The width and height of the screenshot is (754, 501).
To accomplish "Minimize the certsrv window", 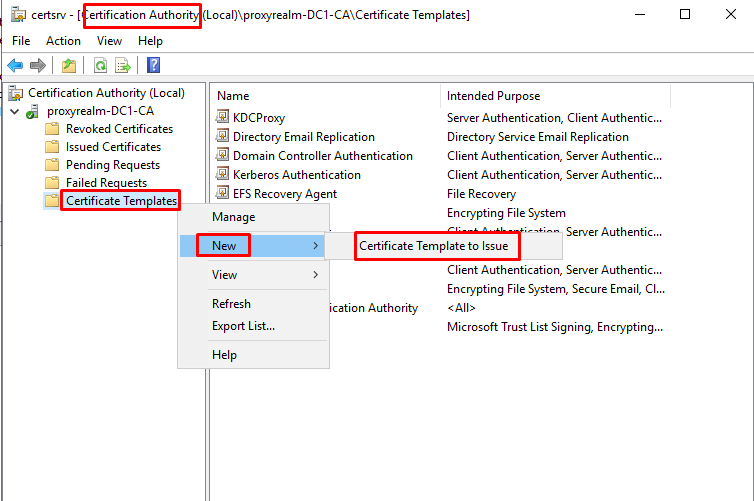I will (x=640, y=14).
